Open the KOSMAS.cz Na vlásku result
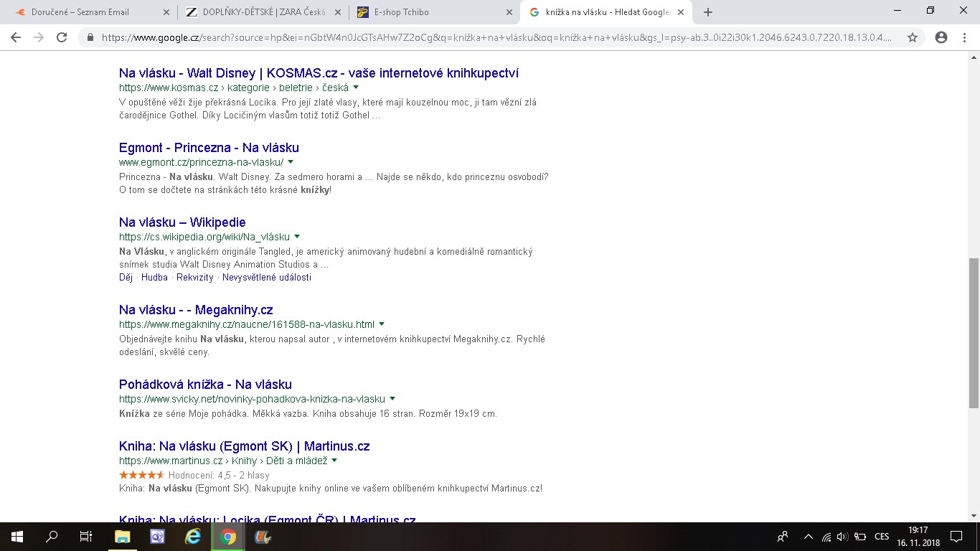Screen dimensions: 980x551 coord(319,72)
